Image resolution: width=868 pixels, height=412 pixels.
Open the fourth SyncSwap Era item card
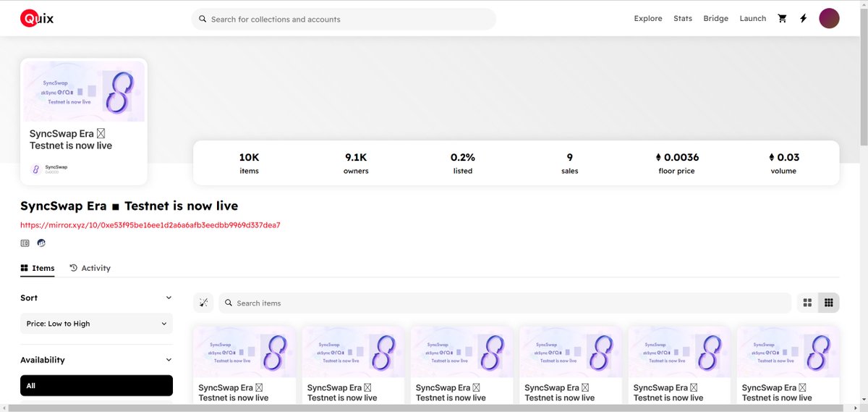tap(571, 366)
